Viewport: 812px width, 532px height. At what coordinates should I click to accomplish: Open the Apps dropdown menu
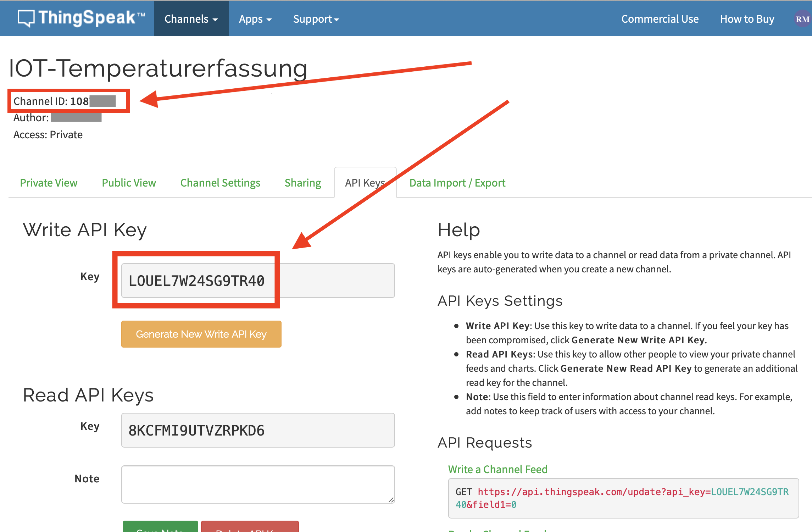(x=255, y=19)
